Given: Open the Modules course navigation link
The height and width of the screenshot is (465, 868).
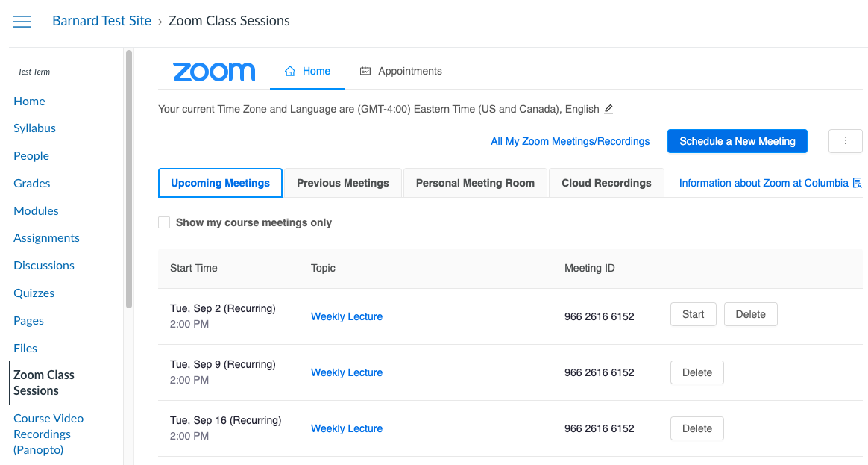Looking at the screenshot, I should tap(36, 210).
